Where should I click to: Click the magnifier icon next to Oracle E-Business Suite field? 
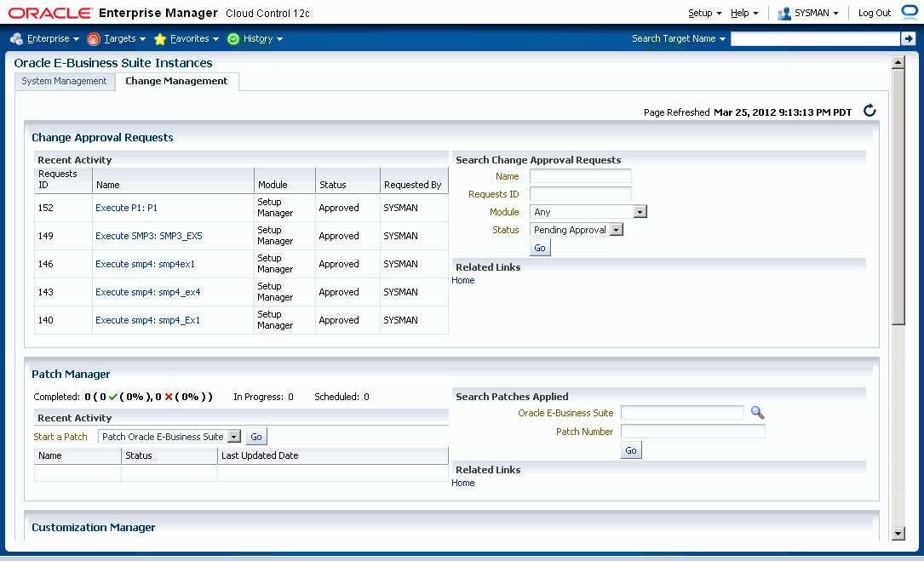757,413
